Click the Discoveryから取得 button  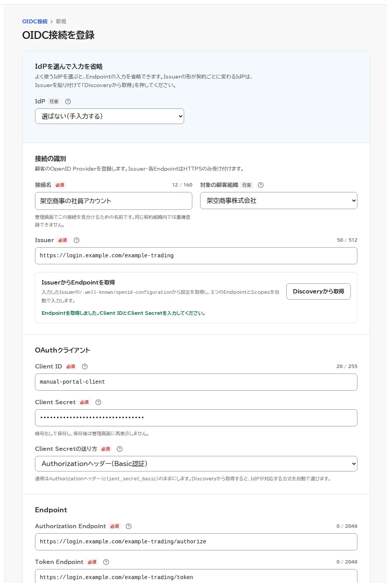tap(319, 291)
